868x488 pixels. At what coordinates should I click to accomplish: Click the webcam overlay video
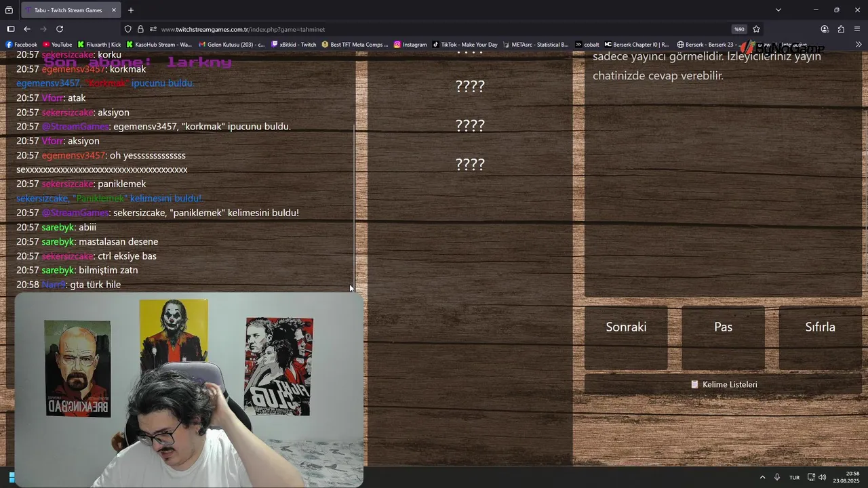point(189,390)
